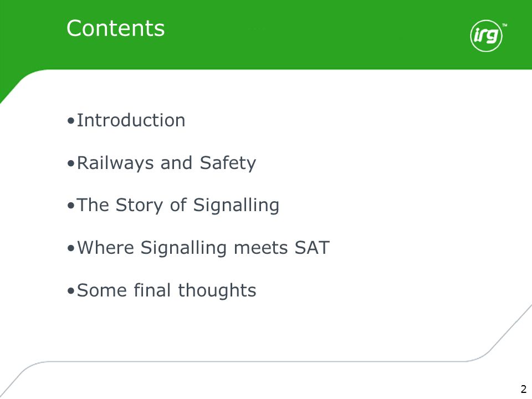Select The Story of Signalling entry
Screen dimensions: 532x399
(x=178, y=206)
